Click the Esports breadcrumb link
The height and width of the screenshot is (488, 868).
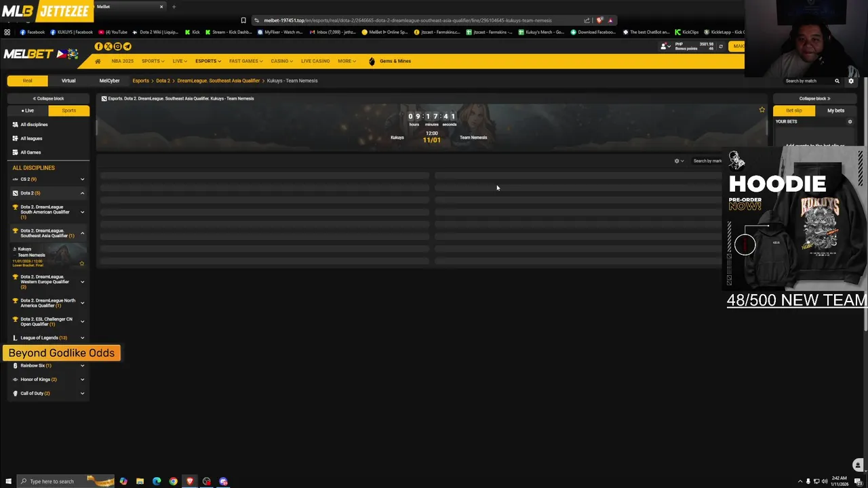140,81
